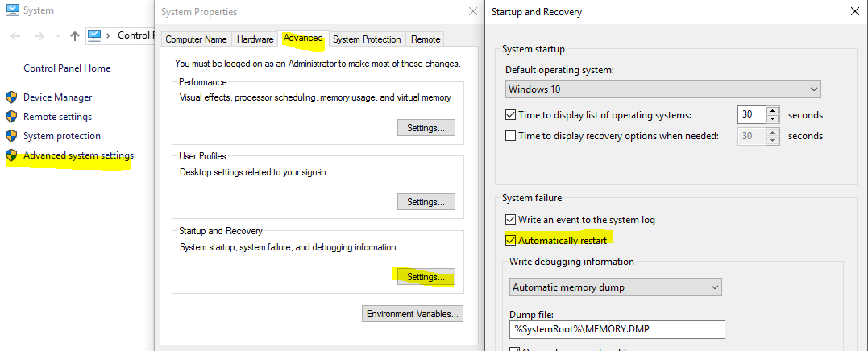Open Startup and Recovery Settings button
This screenshot has width=868, height=351.
pyautogui.click(x=426, y=277)
